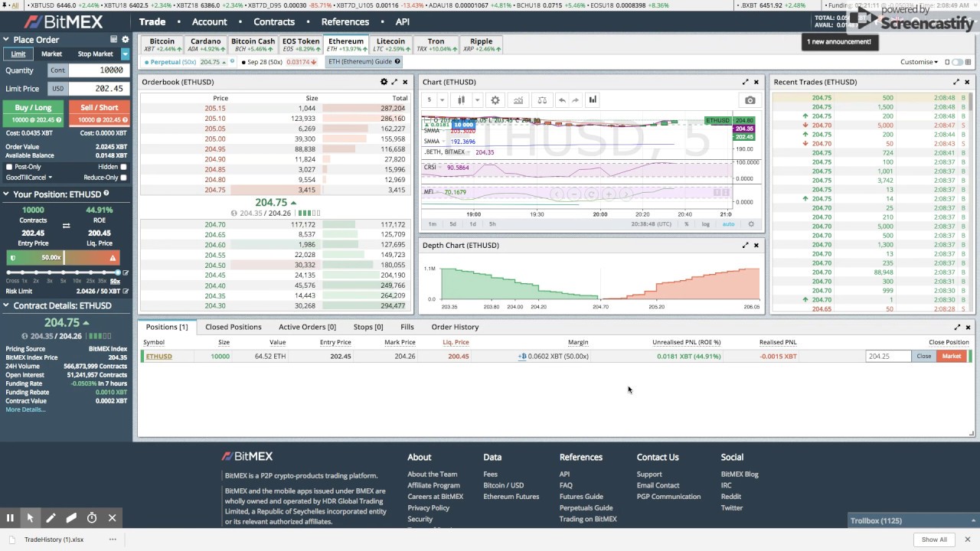
Task: Open Orderbook settings gear icon
Action: tap(384, 82)
